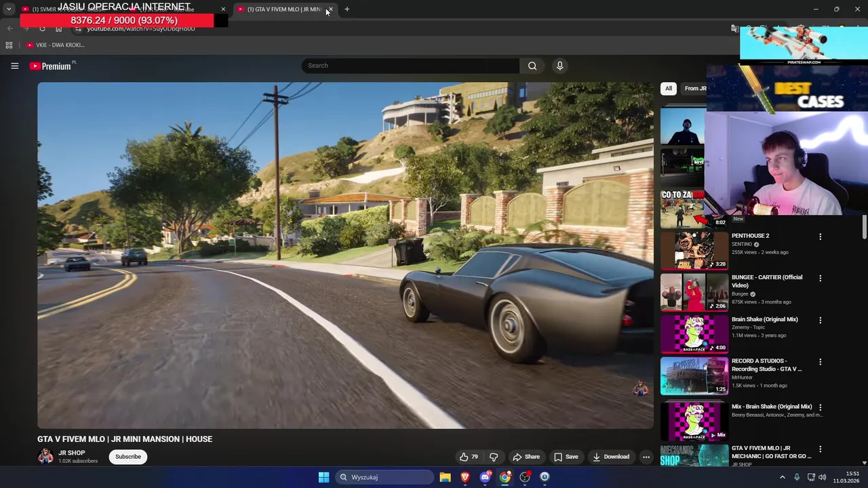The image size is (868, 488).
Task: Start voice search with the microphone icon
Action: 559,66
